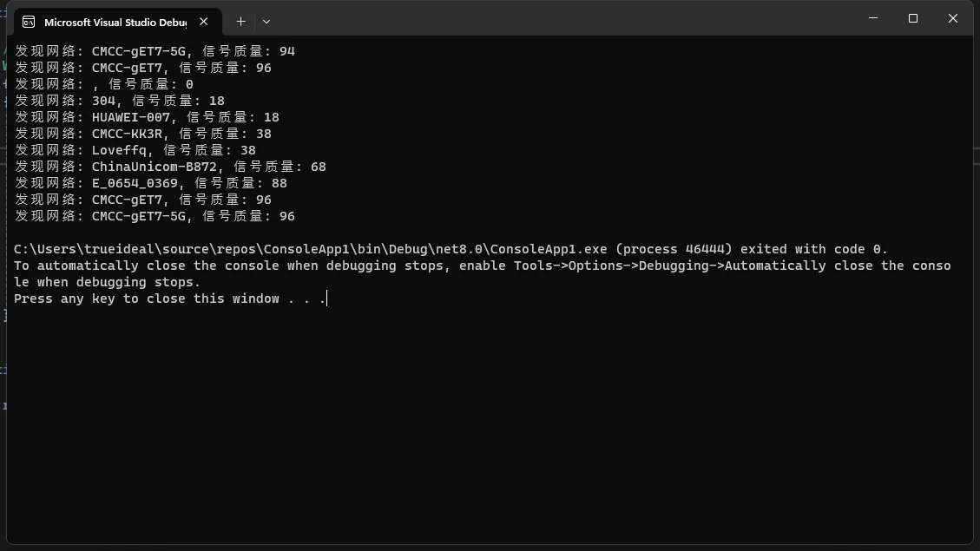The height and width of the screenshot is (551, 980).
Task: Open a new tab with the plus icon
Action: (240, 21)
